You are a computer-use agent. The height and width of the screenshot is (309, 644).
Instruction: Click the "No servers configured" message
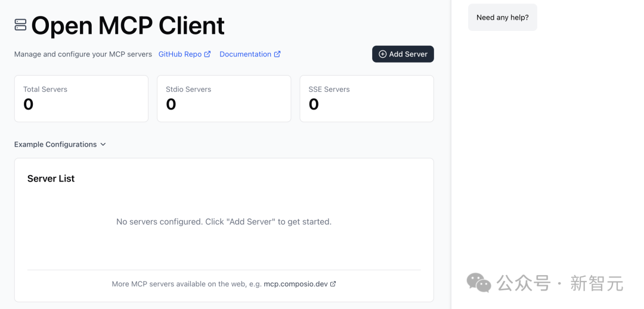pos(224,222)
